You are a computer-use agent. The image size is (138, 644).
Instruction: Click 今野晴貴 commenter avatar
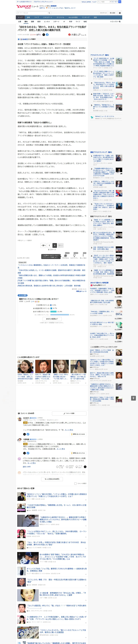pyautogui.click(x=20, y=440)
